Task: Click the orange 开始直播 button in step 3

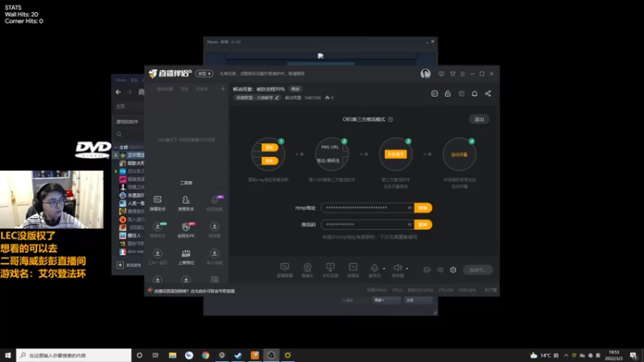Action: point(395,154)
